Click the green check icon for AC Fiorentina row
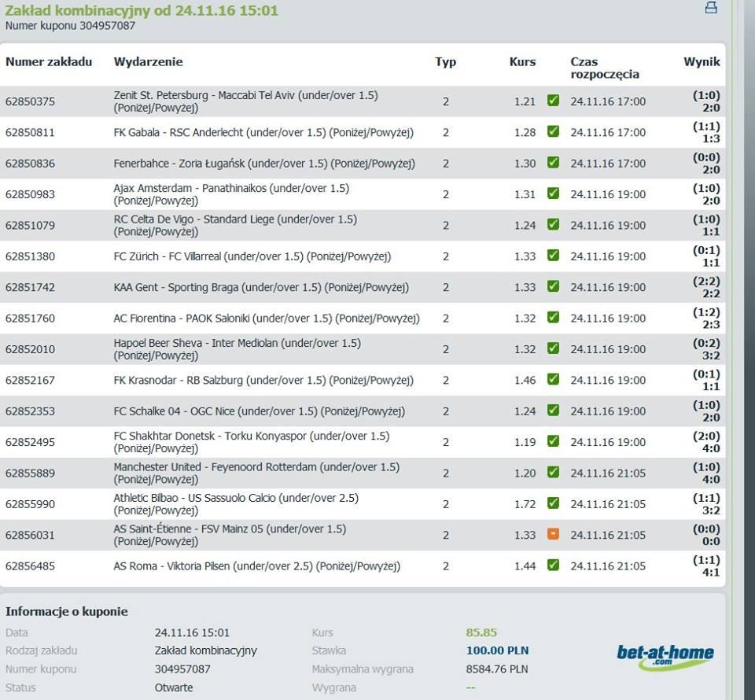Screen dimensions: 755x700 [x=553, y=317]
